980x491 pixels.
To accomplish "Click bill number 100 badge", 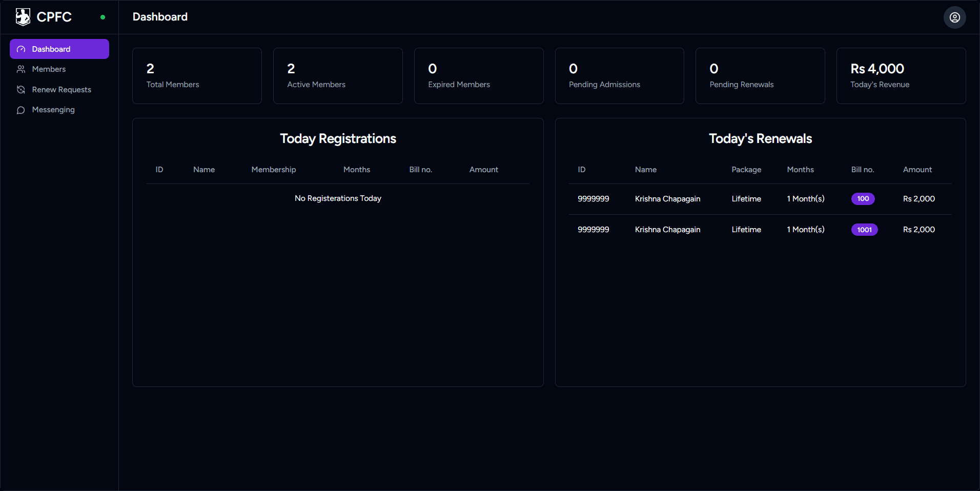I will click(x=863, y=199).
